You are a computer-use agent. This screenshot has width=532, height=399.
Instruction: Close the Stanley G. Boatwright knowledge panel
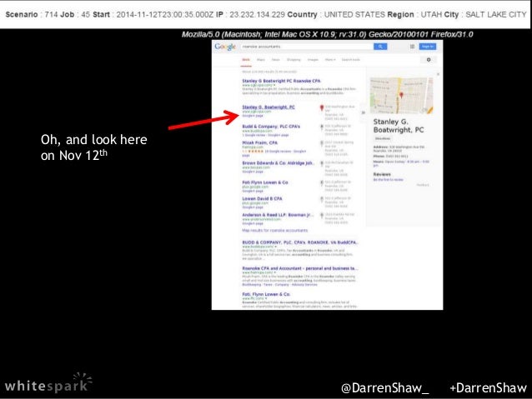438,74
